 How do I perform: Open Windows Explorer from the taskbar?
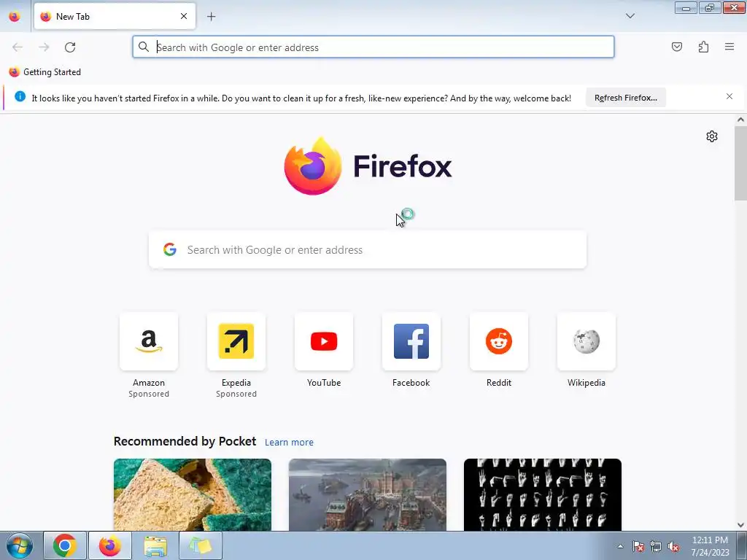pyautogui.click(x=155, y=545)
